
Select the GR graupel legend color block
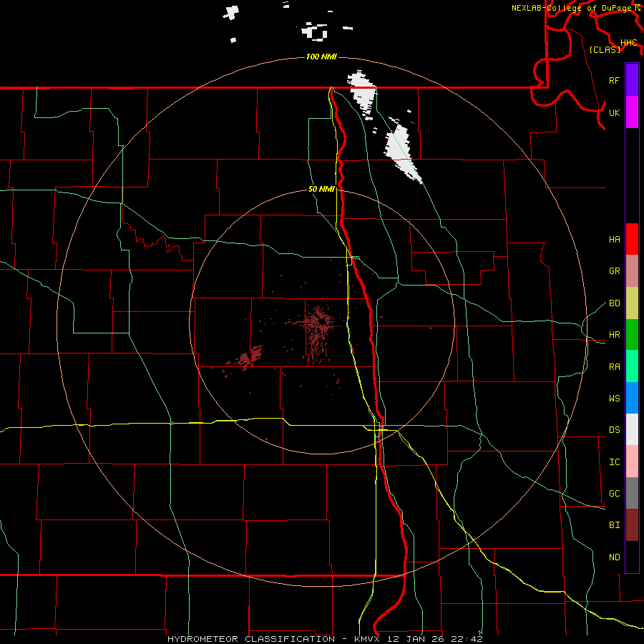pyautogui.click(x=632, y=271)
